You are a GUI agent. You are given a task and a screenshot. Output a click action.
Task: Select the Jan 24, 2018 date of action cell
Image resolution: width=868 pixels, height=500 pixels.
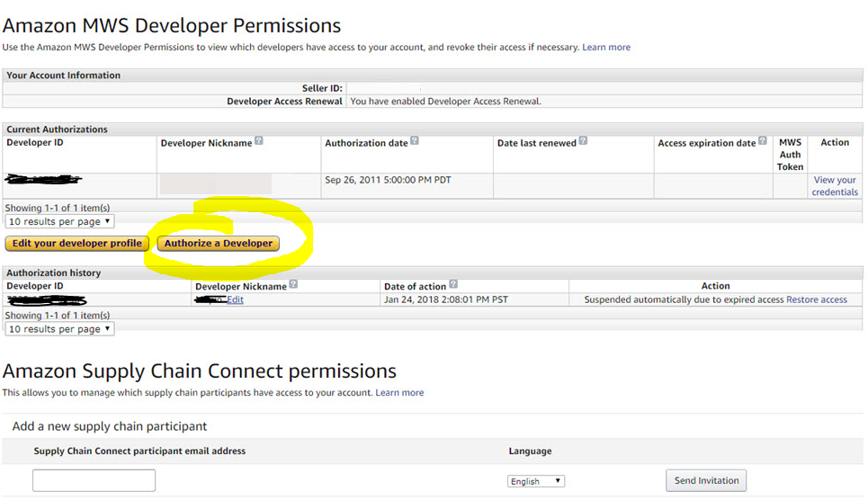click(x=445, y=299)
